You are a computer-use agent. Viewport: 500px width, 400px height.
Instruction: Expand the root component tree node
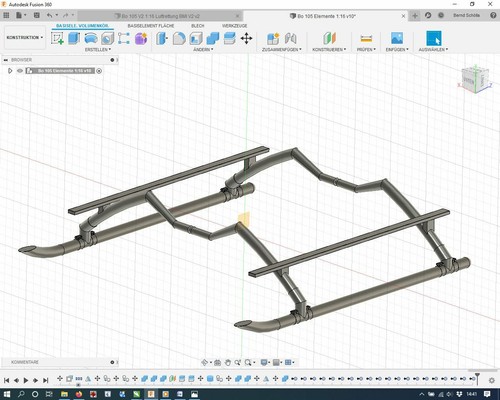10,71
